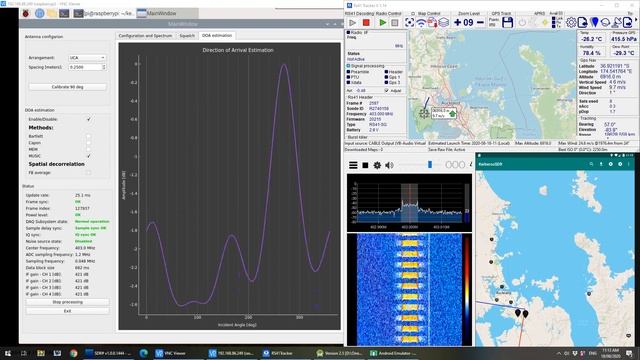Open Raspberry Pi menu icon
Screen dimensions: 640x360
pos(26,13)
